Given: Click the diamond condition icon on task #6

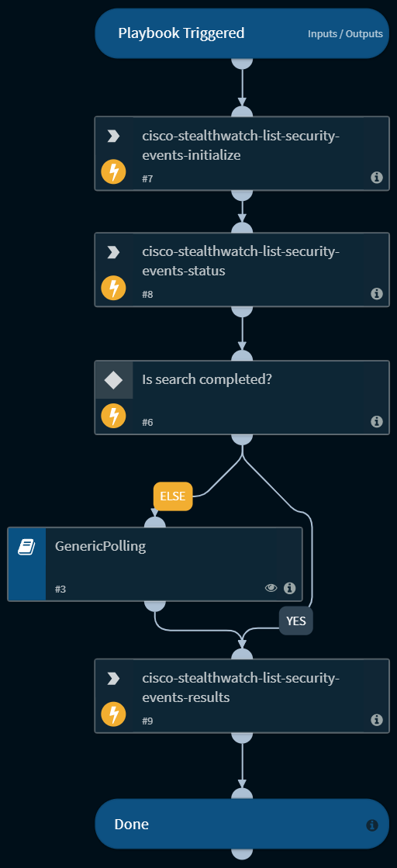Looking at the screenshot, I should (113, 380).
